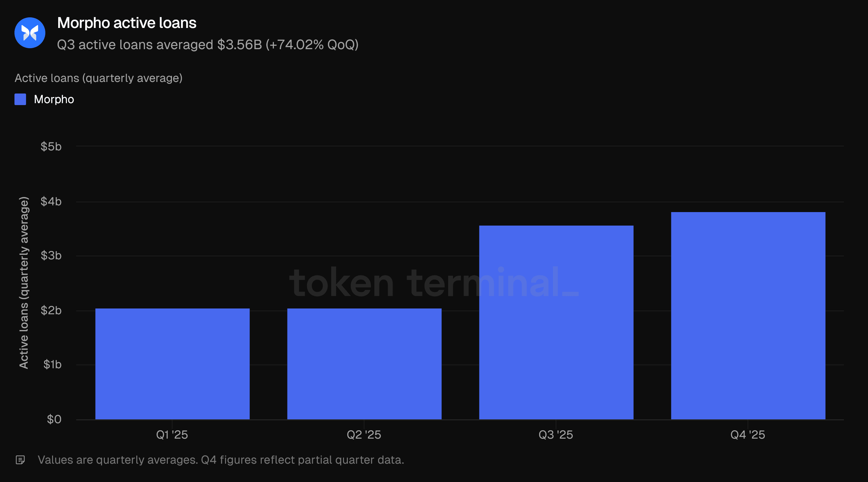Viewport: 868px width, 482px height.
Task: Toggle the Morpho legend series label
Action: pyautogui.click(x=54, y=99)
